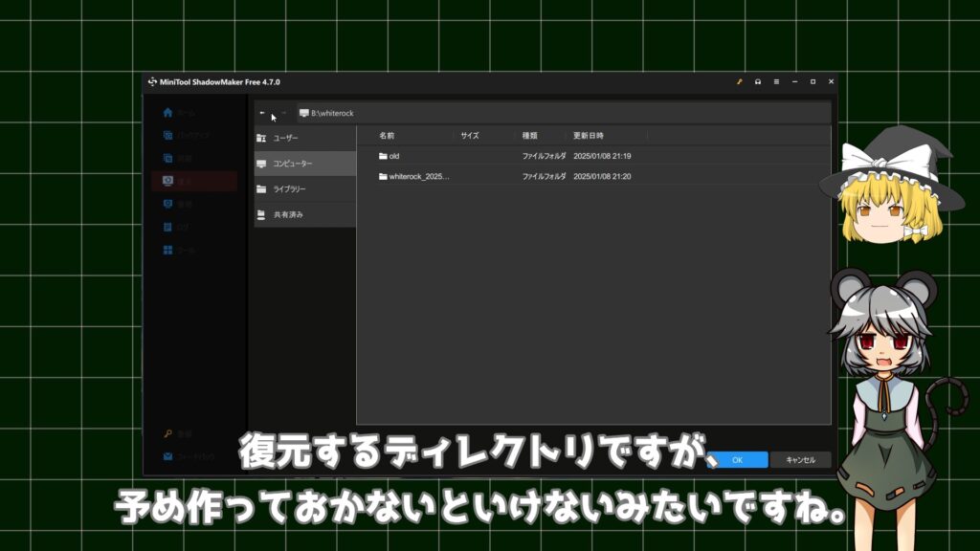Confirm with the OK button

point(738,460)
